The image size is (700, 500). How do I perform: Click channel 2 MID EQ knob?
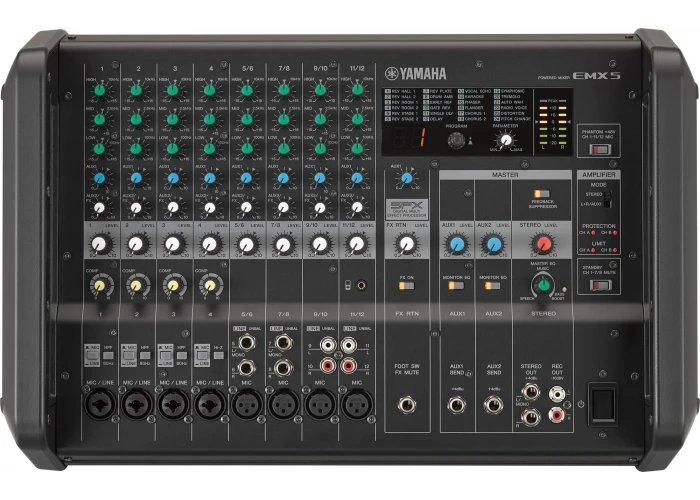136,120
